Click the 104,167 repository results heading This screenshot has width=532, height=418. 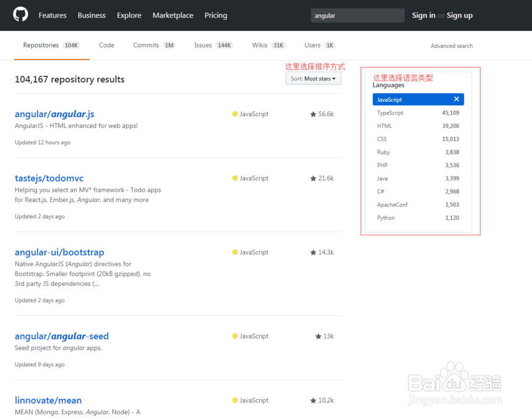tap(70, 79)
